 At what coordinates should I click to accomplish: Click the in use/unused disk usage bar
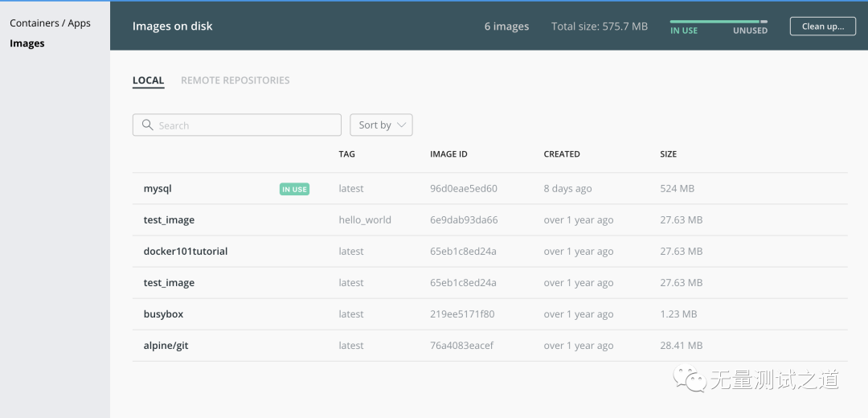point(719,22)
